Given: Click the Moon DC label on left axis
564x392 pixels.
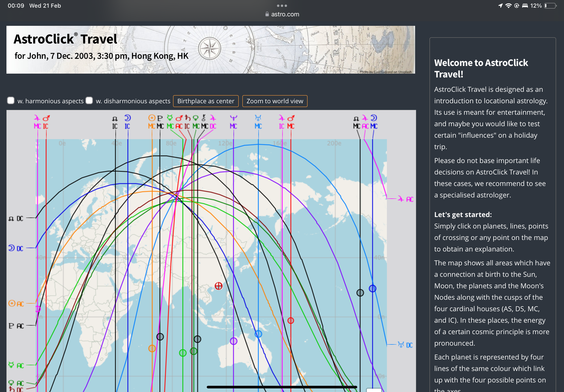Looking at the screenshot, I should 16,248.
